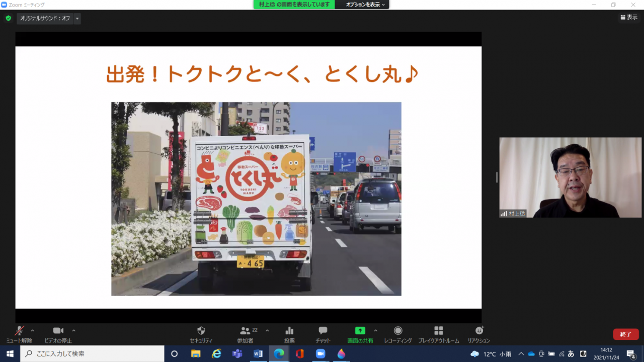
Task: Click the green encryption shield icon
Action: click(x=8, y=19)
